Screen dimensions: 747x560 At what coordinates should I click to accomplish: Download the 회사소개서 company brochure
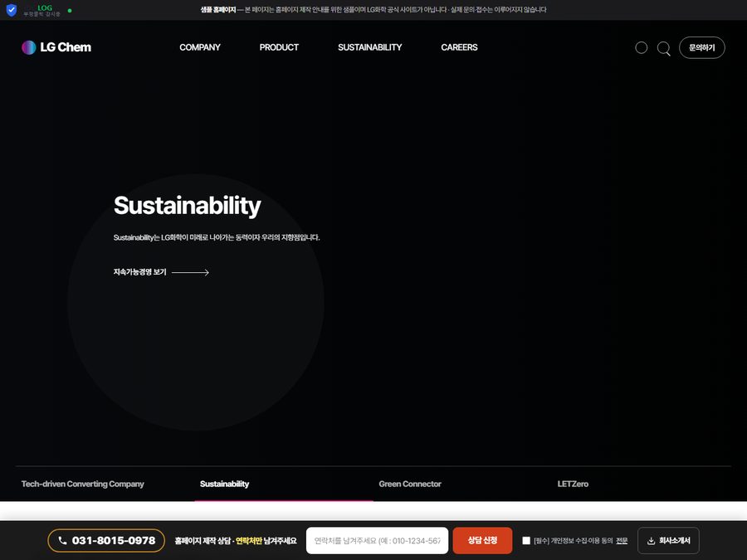[x=668, y=540]
